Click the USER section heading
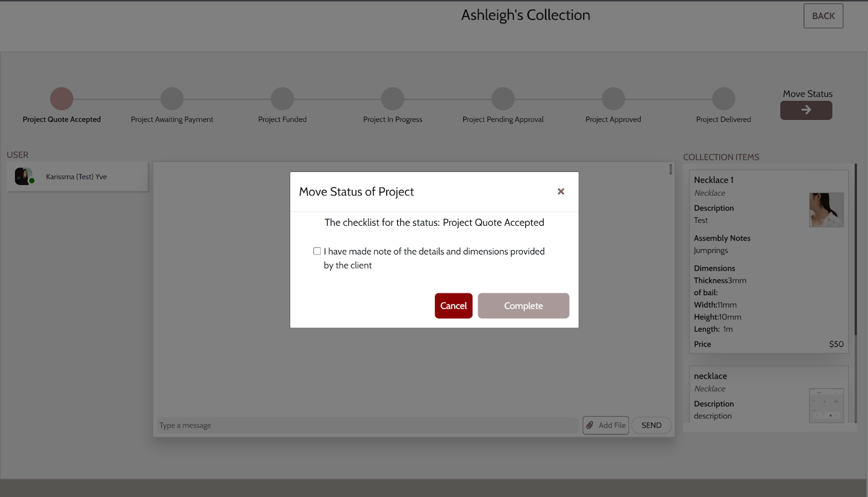The width and height of the screenshot is (868, 497). (x=17, y=155)
